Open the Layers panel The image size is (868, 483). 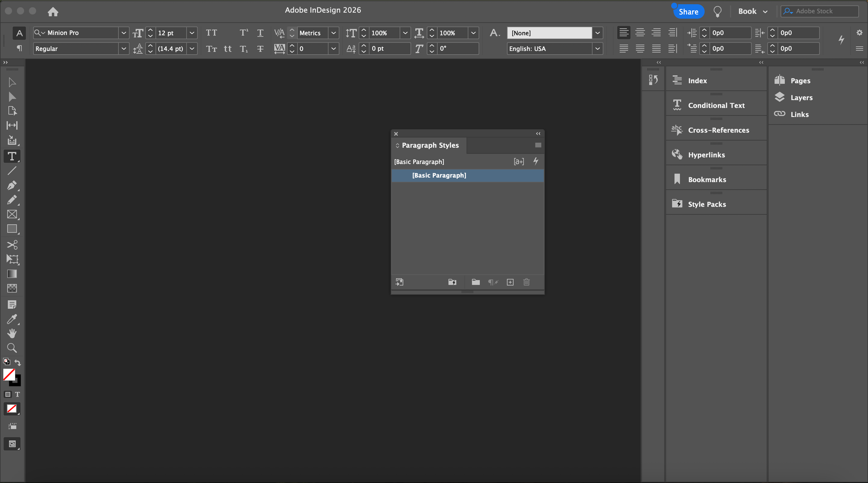click(x=801, y=98)
